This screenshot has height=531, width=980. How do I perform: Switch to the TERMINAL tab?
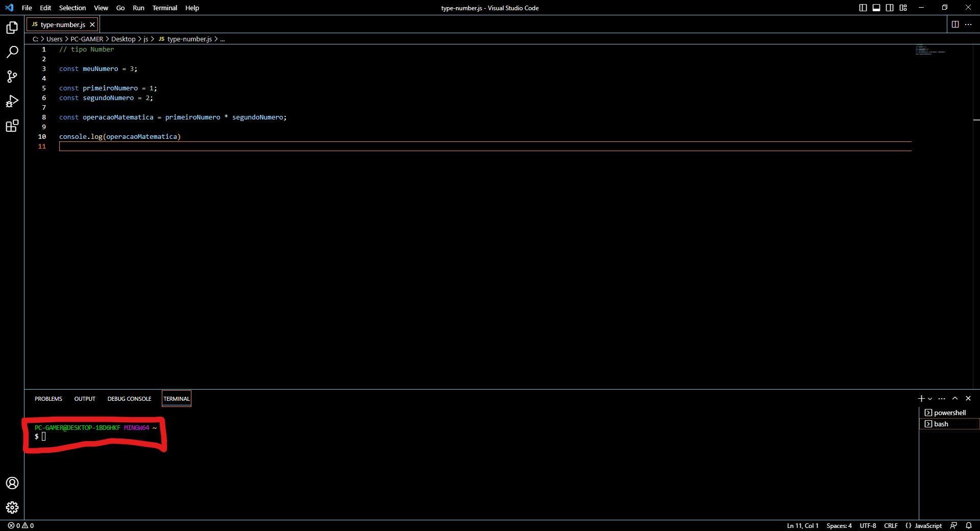pos(177,399)
